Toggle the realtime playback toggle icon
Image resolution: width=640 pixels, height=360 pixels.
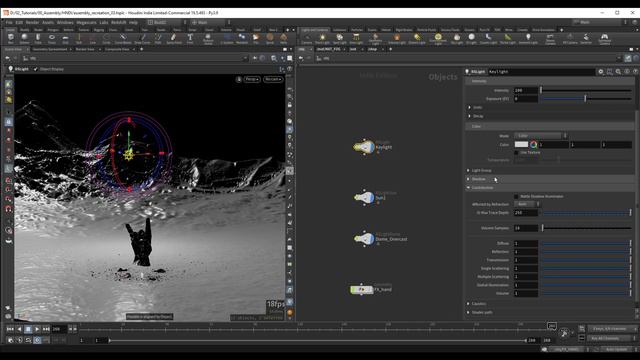pyautogui.click(x=37, y=340)
